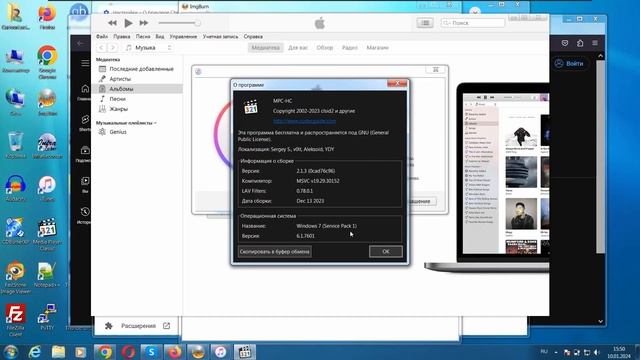
Task: Click the iTunes search field
Action: click(x=473, y=23)
